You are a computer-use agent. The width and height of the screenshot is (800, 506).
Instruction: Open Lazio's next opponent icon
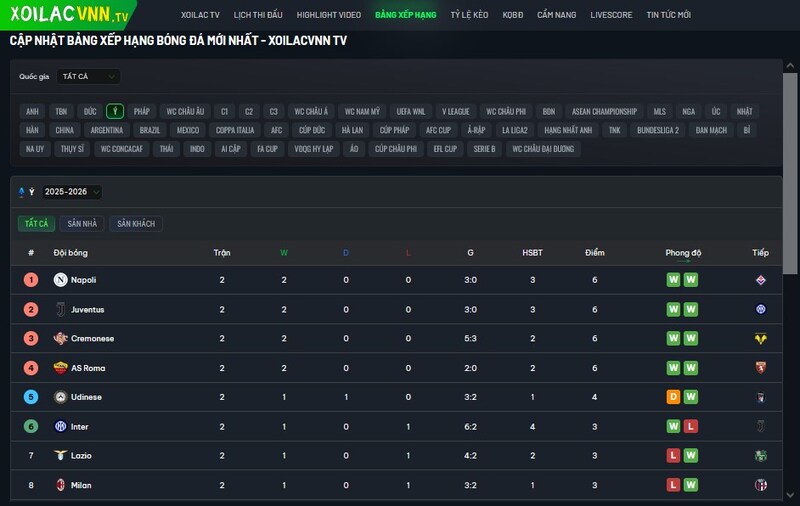click(761, 456)
